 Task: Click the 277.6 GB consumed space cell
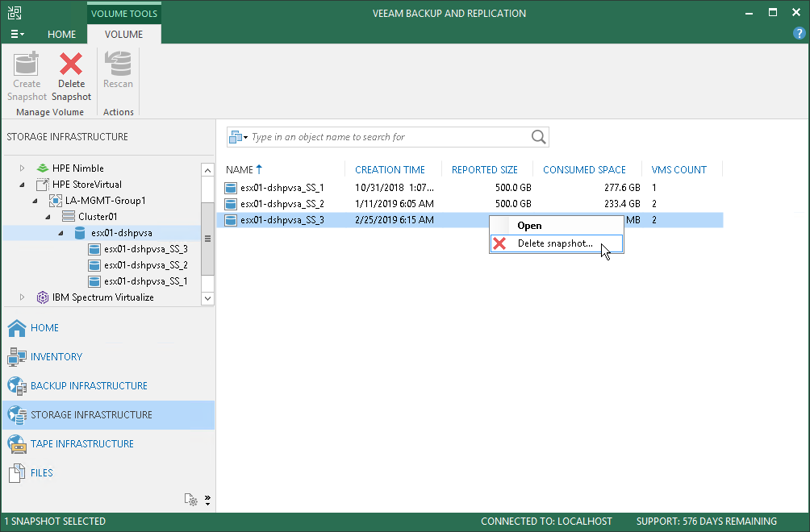click(622, 188)
